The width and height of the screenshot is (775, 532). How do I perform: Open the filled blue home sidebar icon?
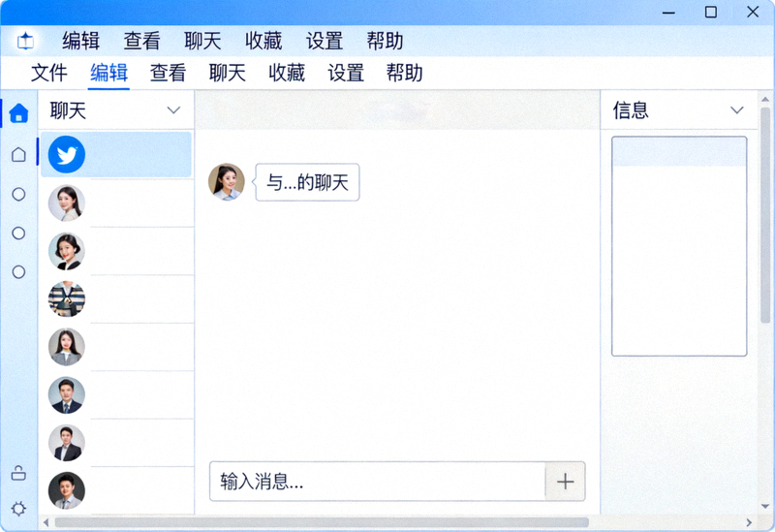click(18, 113)
